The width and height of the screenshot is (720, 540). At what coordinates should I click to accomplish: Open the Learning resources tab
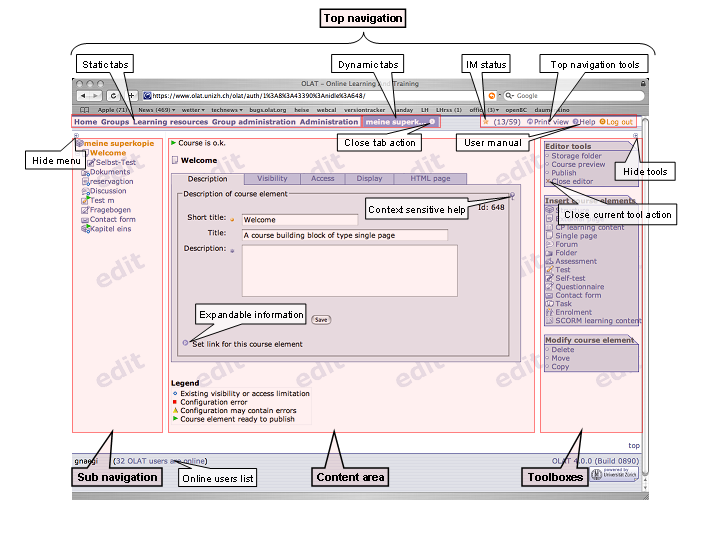pyautogui.click(x=171, y=122)
